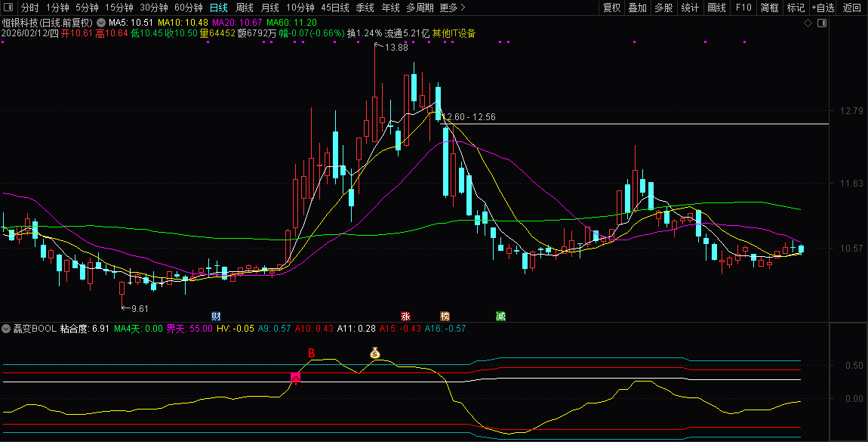Toggle the side panel icon beside the diamond
Viewport: 868px width, 442px height.
pyautogui.click(x=822, y=23)
